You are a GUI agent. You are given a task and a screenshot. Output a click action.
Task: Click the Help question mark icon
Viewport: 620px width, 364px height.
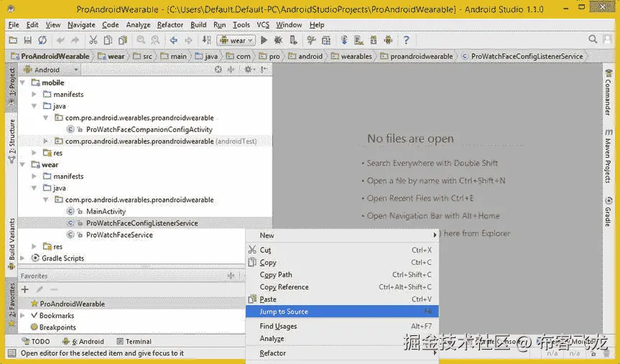[406, 40]
